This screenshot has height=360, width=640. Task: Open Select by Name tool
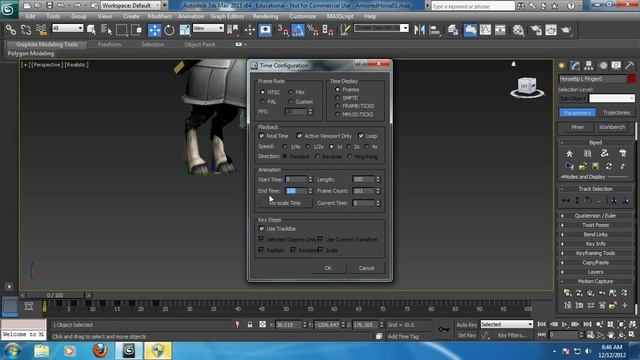(x=106, y=30)
